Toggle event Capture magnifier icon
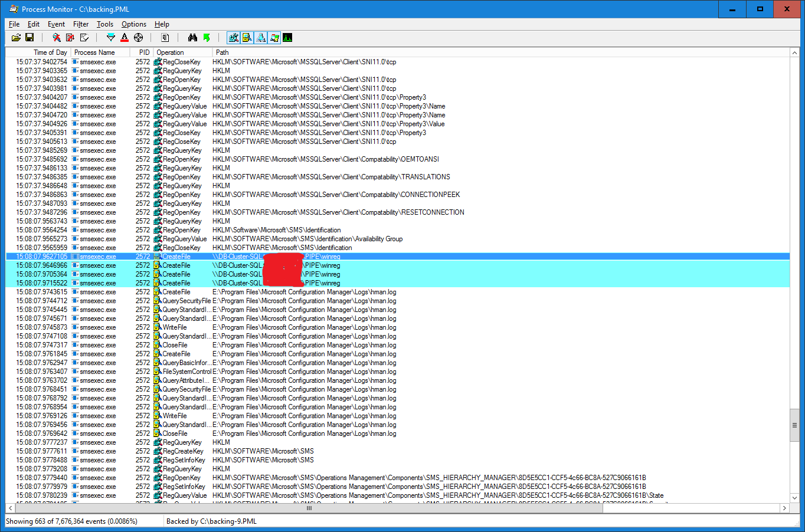805x532 pixels. tap(57, 38)
